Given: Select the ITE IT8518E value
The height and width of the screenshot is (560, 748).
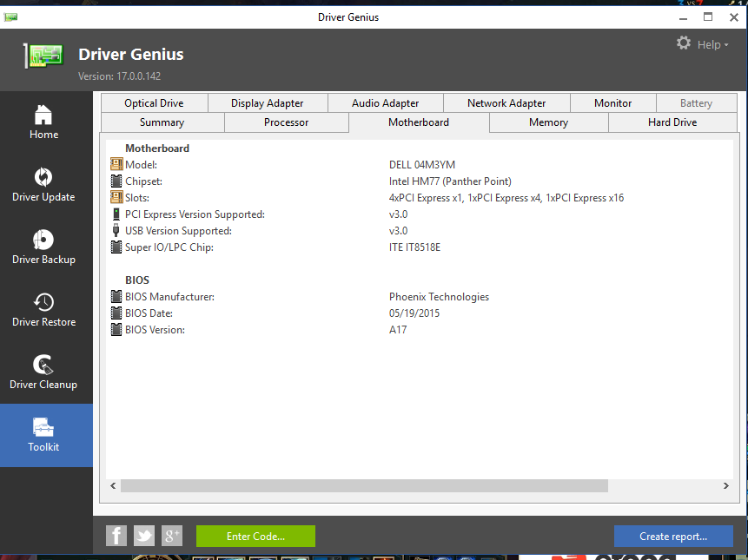Looking at the screenshot, I should point(414,247).
